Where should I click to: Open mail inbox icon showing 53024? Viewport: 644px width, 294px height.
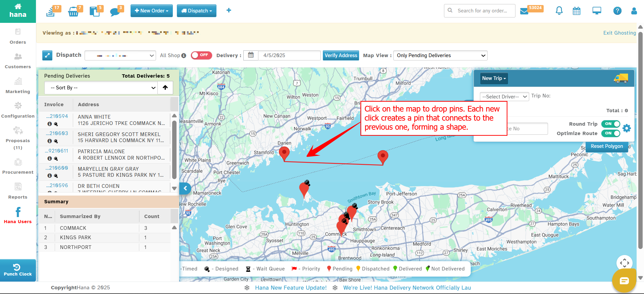[x=524, y=11]
